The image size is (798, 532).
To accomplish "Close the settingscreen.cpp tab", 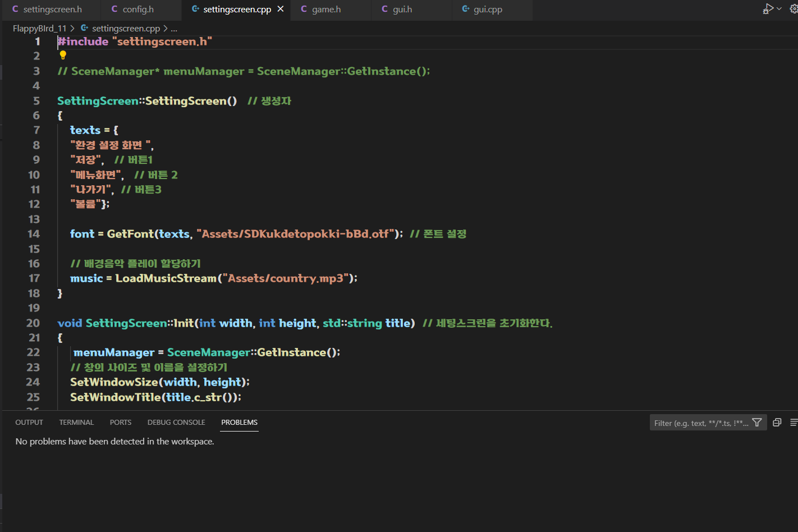I will (281, 9).
